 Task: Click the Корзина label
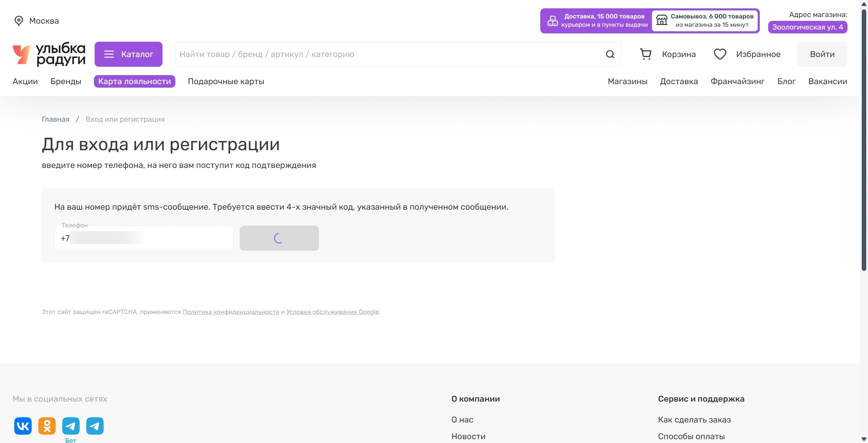pos(679,54)
